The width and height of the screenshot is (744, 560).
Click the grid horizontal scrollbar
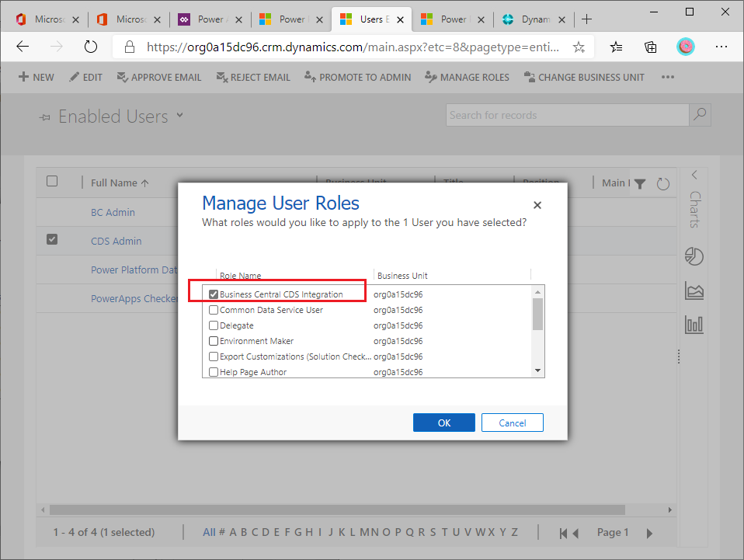[337, 510]
